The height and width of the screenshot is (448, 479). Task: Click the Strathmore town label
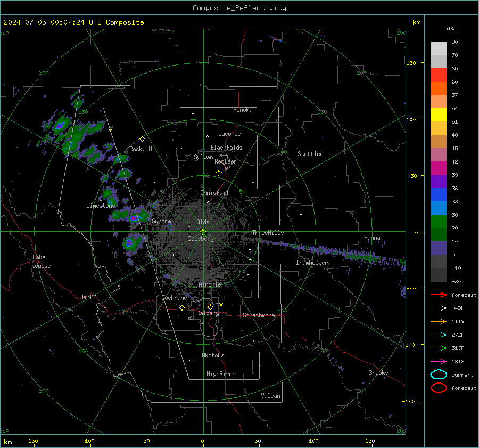click(259, 315)
